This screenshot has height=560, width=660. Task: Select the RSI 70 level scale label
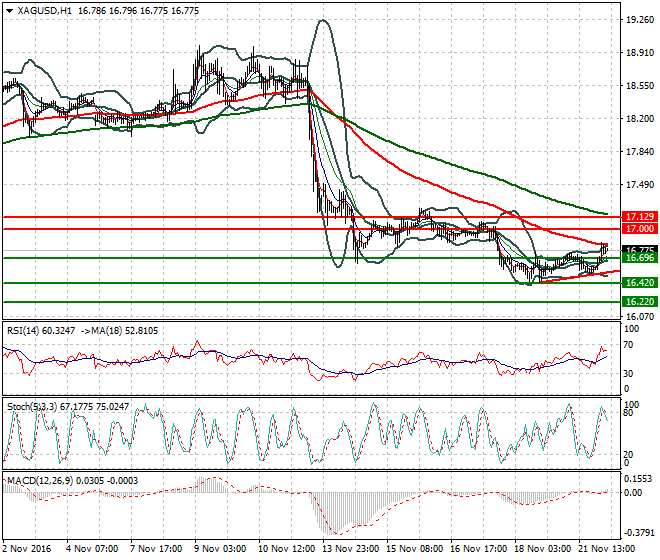click(x=628, y=345)
